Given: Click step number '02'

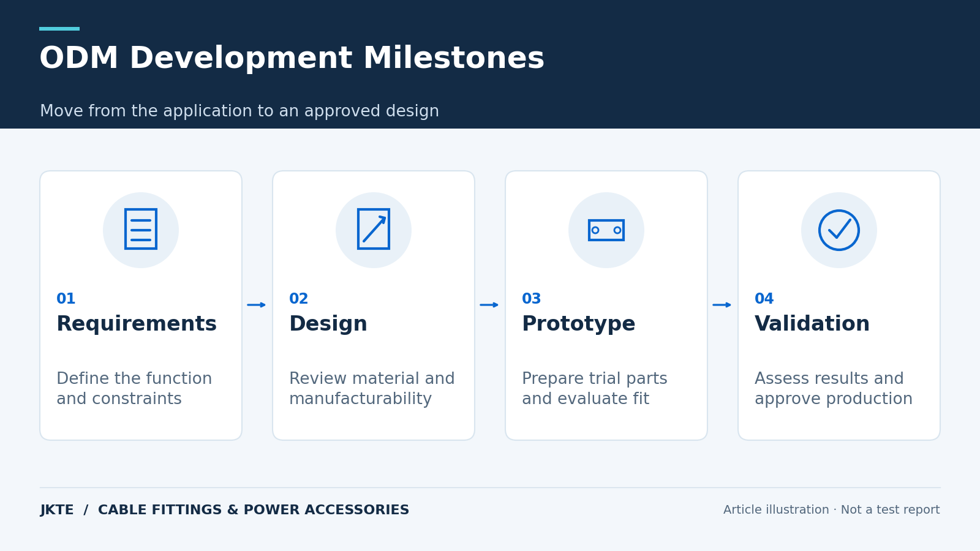Looking at the screenshot, I should coord(299,299).
